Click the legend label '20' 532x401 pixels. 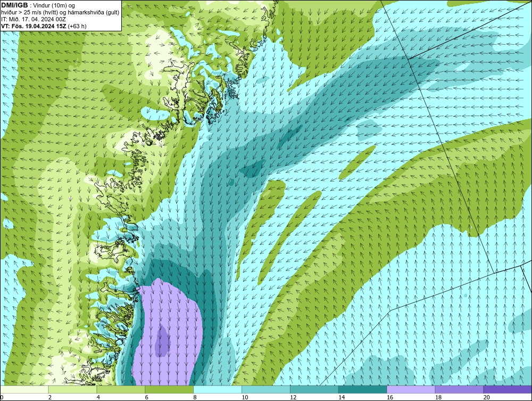coord(487,397)
